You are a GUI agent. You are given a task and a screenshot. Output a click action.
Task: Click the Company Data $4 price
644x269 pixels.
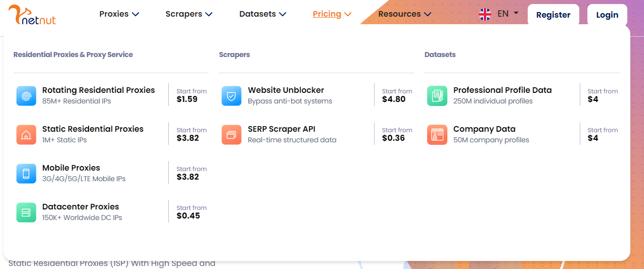[x=593, y=138]
